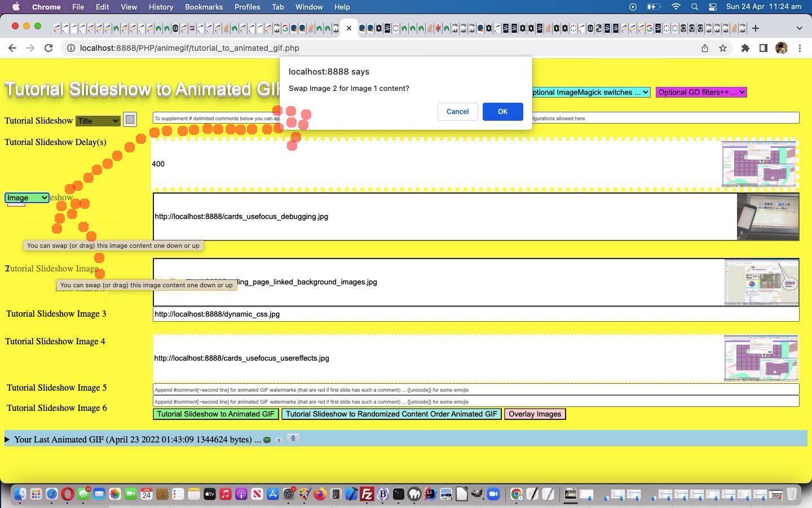Click the Overlay Images button
Image resolution: width=812 pixels, height=508 pixels.
(535, 414)
